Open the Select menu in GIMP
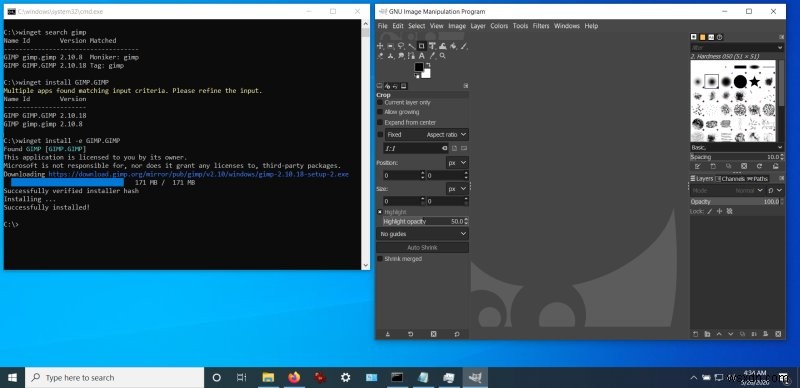Viewport: 800px width, 388px height. coord(416,26)
